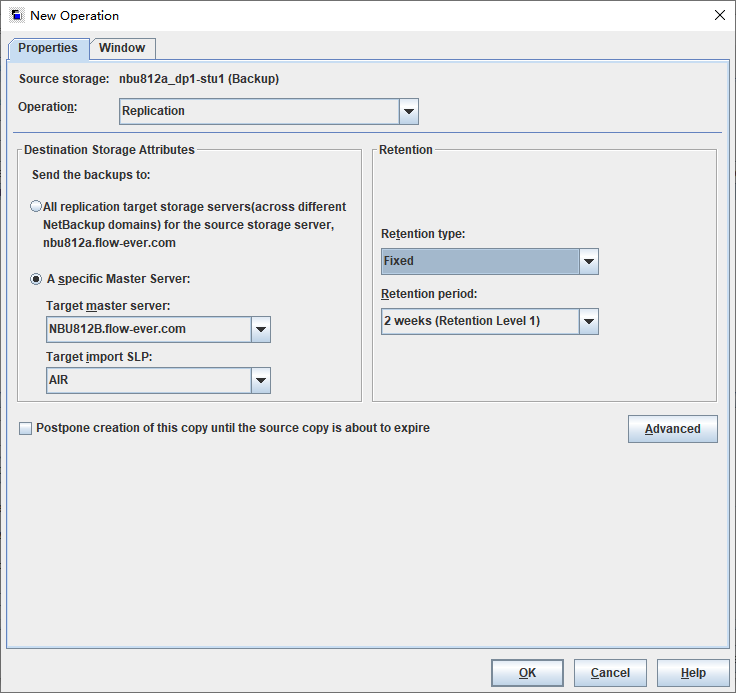The image size is (736, 693).
Task: Confirm with the OK button
Action: [527, 673]
